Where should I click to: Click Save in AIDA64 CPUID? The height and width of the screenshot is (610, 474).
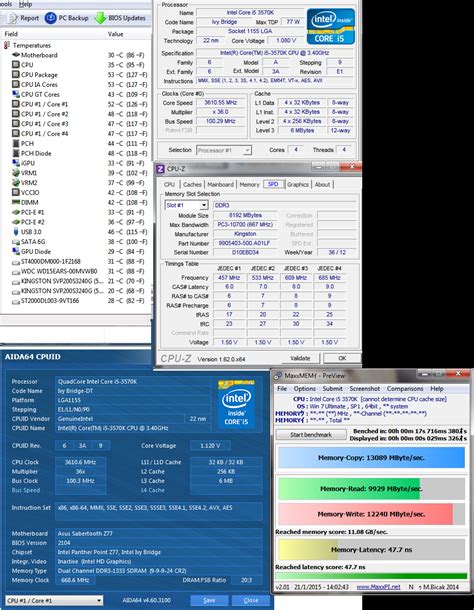click(209, 600)
